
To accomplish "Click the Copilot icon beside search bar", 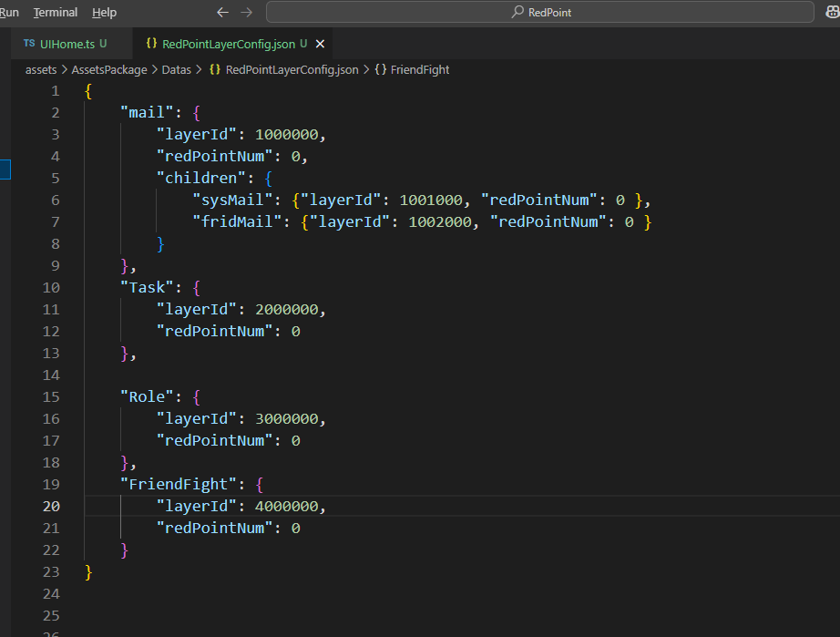I will coord(831,13).
